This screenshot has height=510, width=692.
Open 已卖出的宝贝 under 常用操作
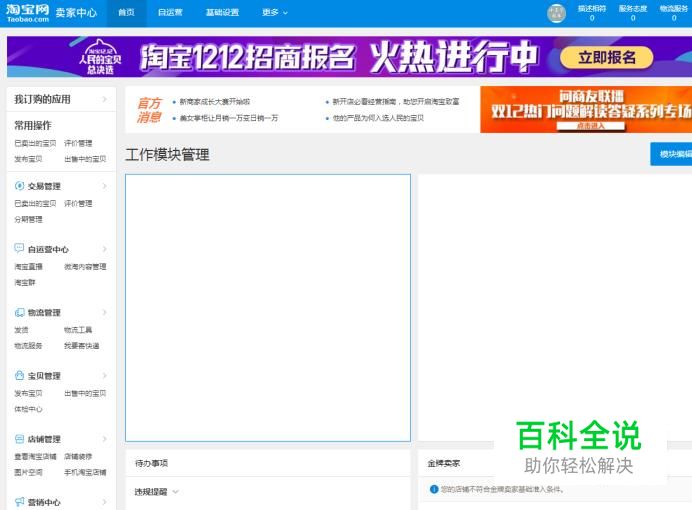click(35, 143)
